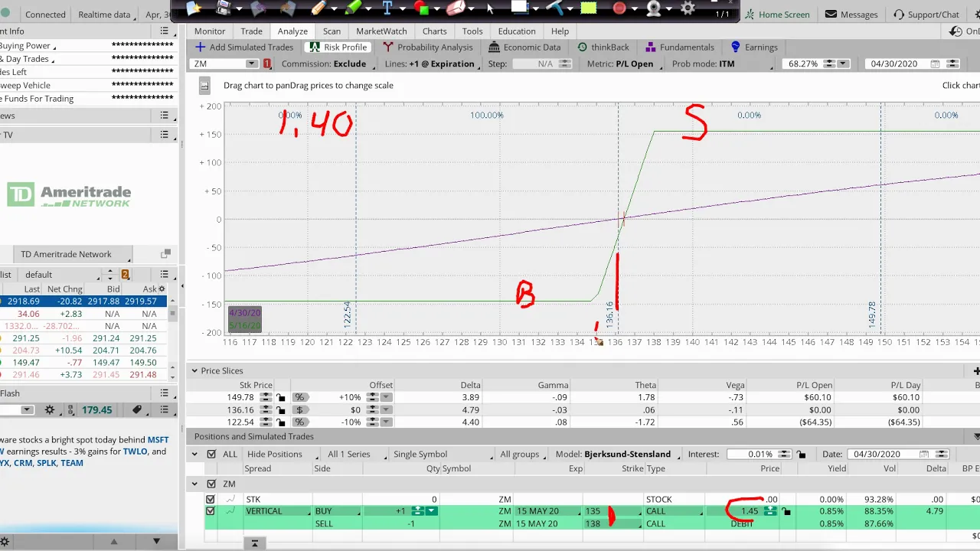Uncheck the STK row checkbox
The image size is (980, 551).
[x=211, y=499]
